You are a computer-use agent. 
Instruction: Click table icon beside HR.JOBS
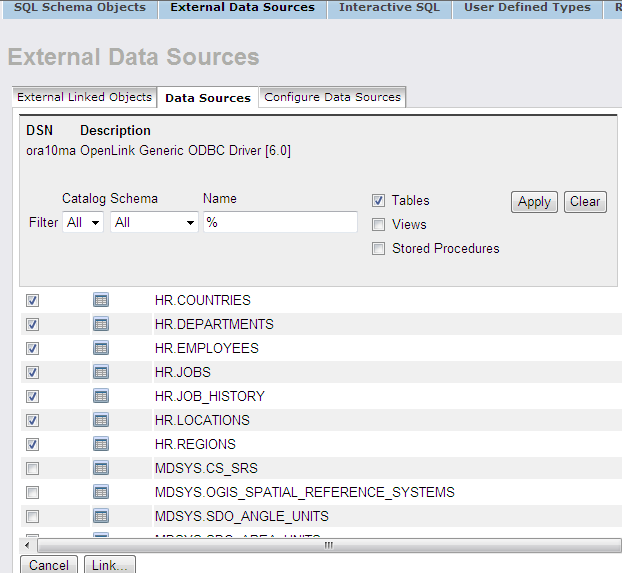click(x=100, y=372)
